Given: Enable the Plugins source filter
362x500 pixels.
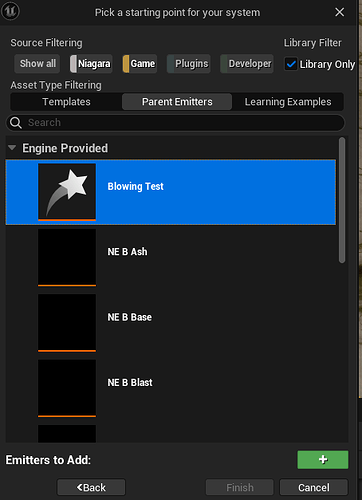Looking at the screenshot, I should [x=189, y=64].
